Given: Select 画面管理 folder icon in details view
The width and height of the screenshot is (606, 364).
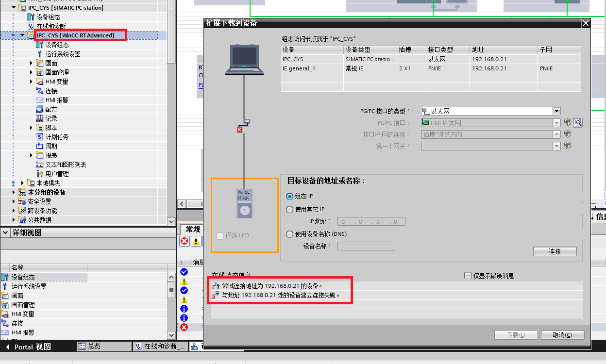Looking at the screenshot, I should [x=5, y=305].
